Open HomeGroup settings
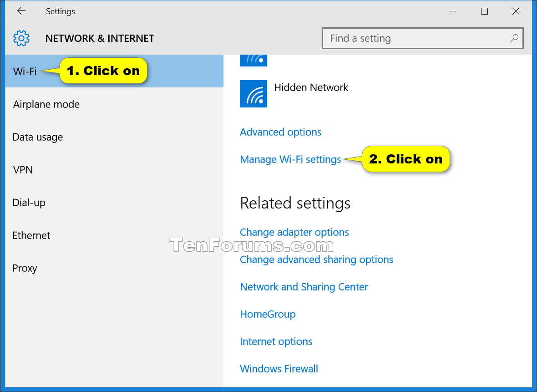This screenshot has width=537, height=392. coord(268,314)
